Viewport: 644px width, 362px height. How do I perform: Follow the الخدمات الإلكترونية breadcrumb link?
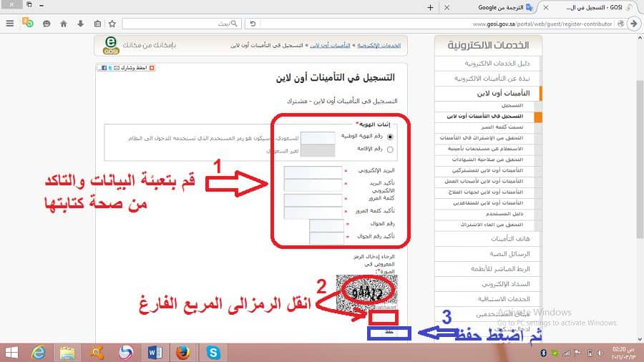(x=379, y=45)
